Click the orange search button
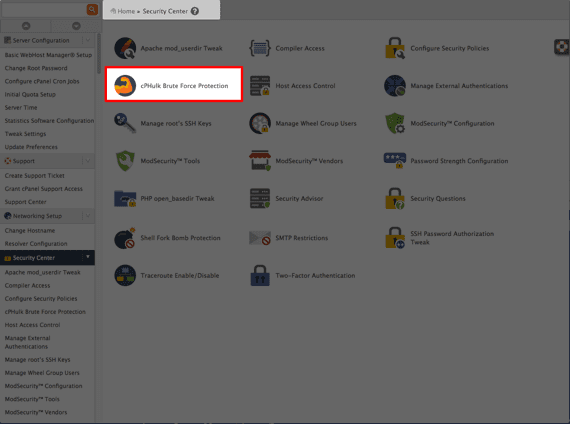Viewport: 570px width, 424px height. tap(92, 9)
